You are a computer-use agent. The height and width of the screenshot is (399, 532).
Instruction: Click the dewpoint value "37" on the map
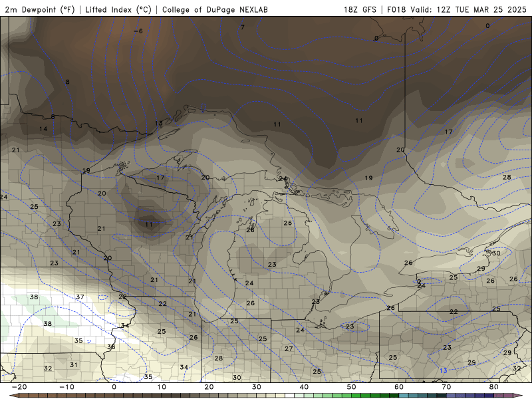[80, 297]
